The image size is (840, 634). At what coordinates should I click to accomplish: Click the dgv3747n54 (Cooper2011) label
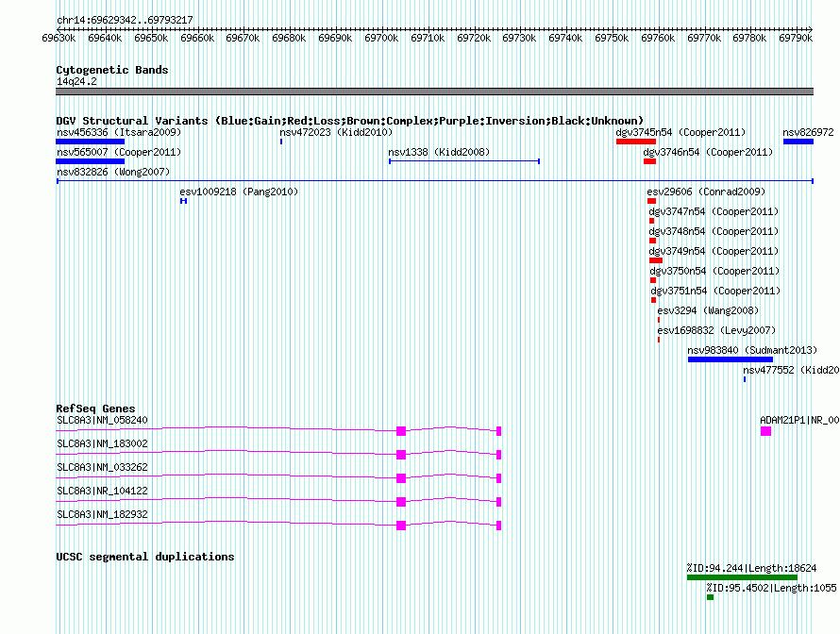click(714, 211)
